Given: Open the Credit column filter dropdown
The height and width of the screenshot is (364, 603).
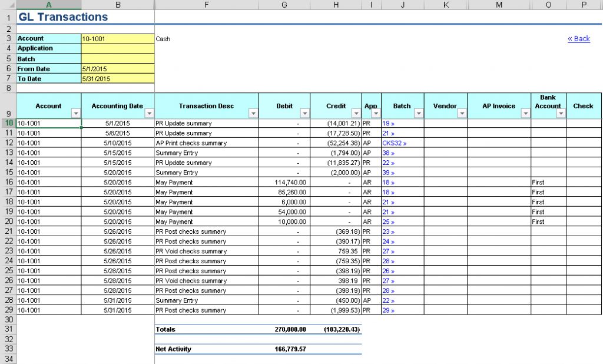Looking at the screenshot, I should click(x=356, y=112).
